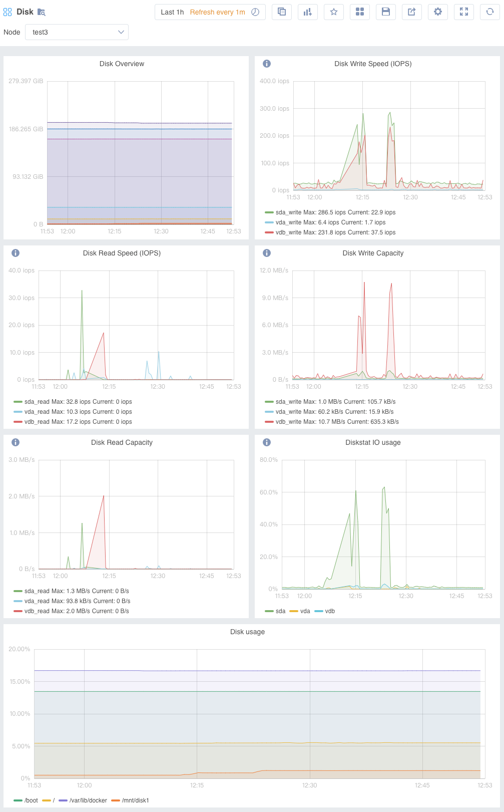Screen dimensions: 504x812
Task: Click info icon on Disk Write Capacity panel
Action: (x=267, y=253)
